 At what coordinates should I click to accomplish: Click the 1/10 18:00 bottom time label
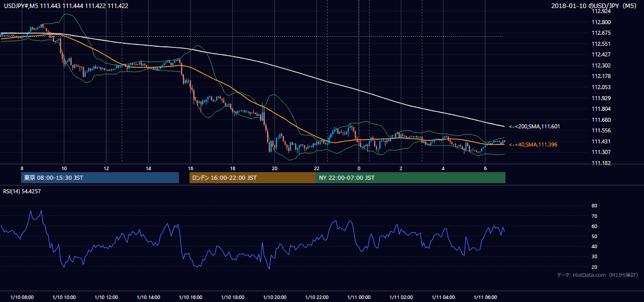click(232, 297)
